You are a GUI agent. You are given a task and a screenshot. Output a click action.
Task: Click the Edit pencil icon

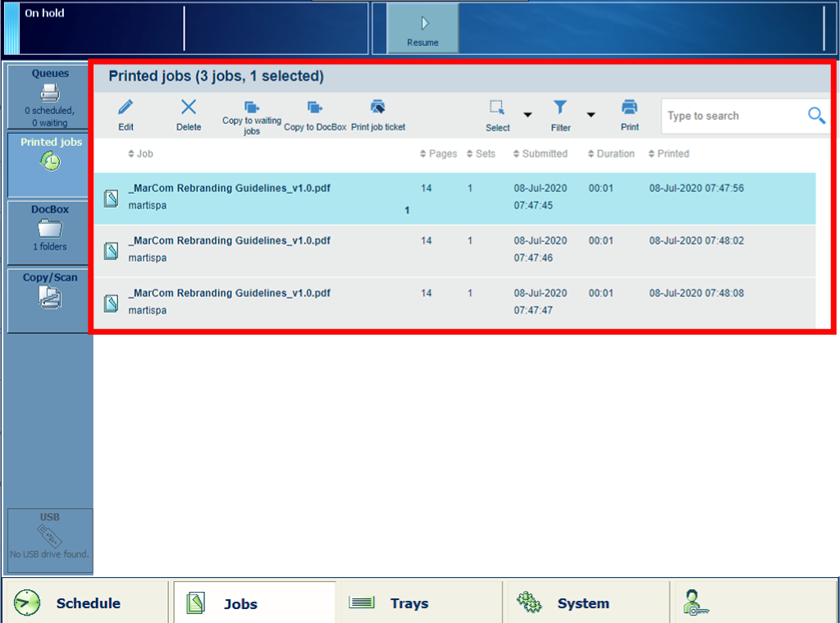(x=126, y=108)
